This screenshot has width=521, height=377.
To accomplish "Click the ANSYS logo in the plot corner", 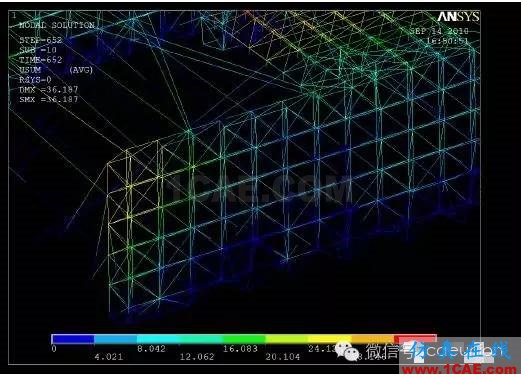I will [458, 16].
